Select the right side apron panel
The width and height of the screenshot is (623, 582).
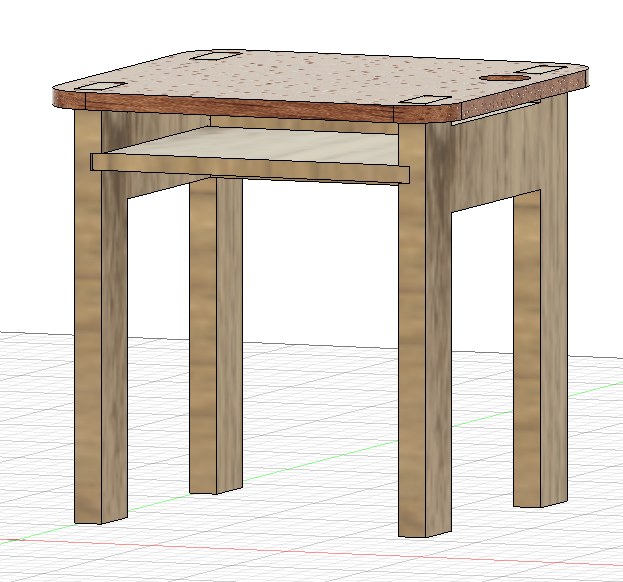coord(497,155)
